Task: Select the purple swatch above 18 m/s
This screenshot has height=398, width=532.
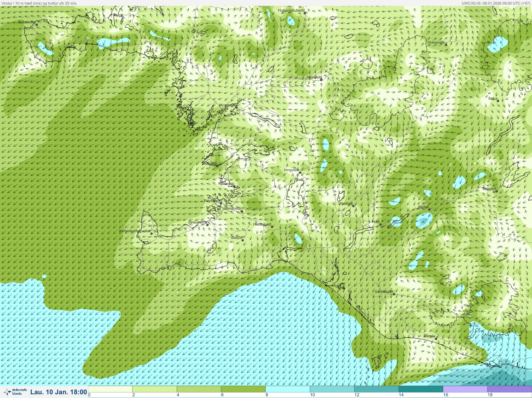Action: [510, 389]
